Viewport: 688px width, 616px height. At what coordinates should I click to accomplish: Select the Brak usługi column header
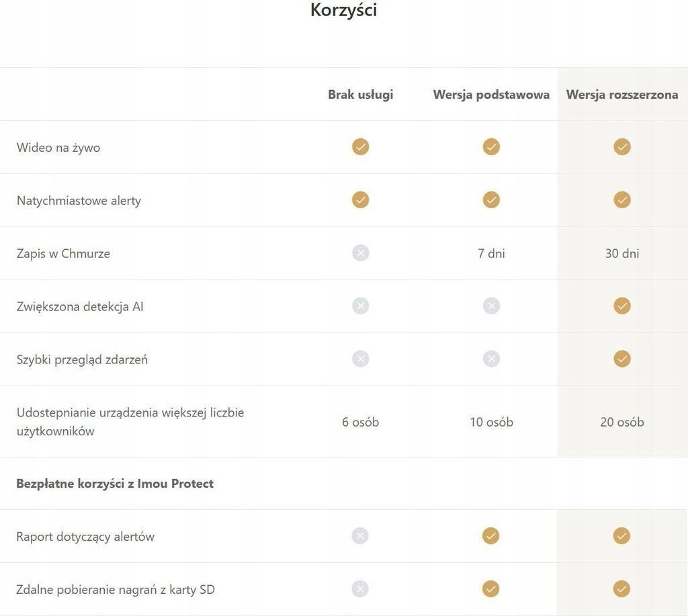(361, 95)
